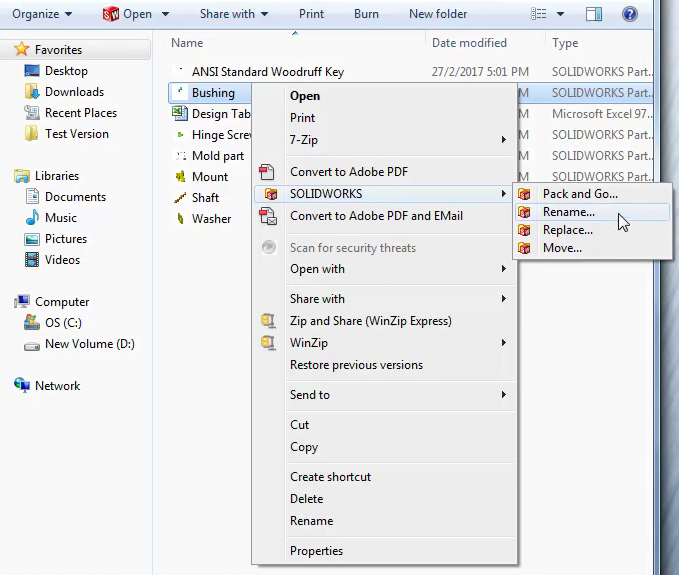Screen dimensions: 679x575
Task: Click the Music library icon
Action: pyautogui.click(x=32, y=217)
